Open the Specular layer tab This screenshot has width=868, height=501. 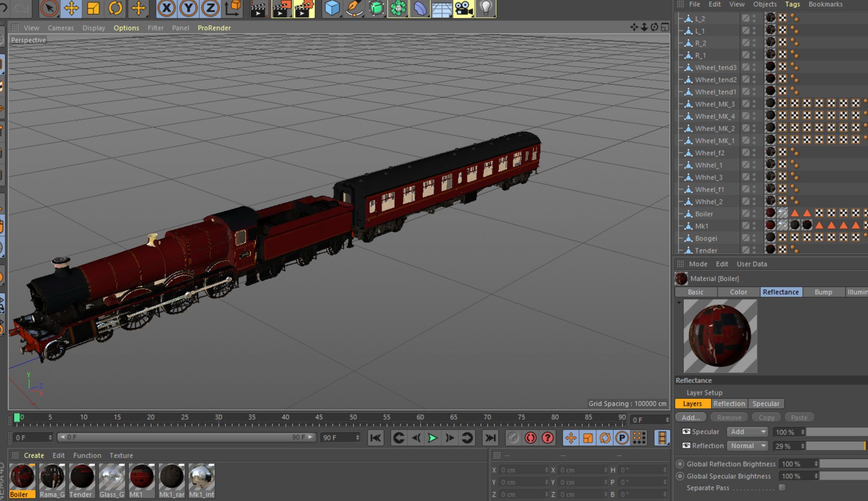[x=766, y=404]
